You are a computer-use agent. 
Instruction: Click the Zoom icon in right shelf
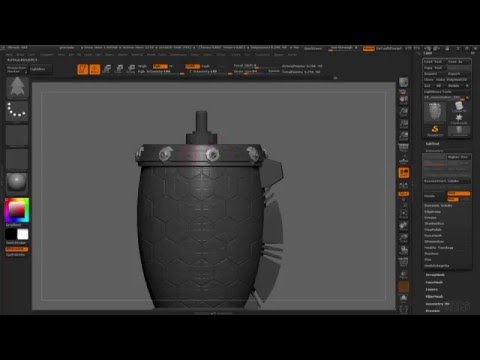tap(404, 112)
